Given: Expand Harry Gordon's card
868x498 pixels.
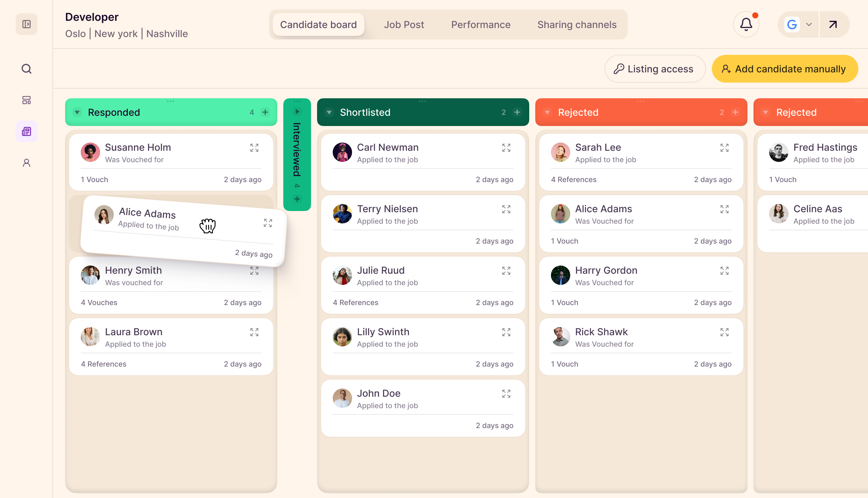Looking at the screenshot, I should pos(724,270).
